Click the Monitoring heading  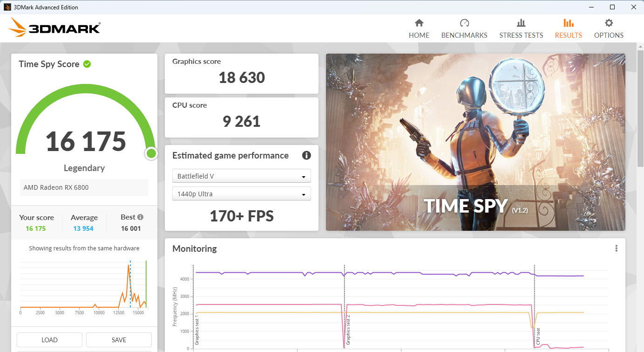[195, 248]
